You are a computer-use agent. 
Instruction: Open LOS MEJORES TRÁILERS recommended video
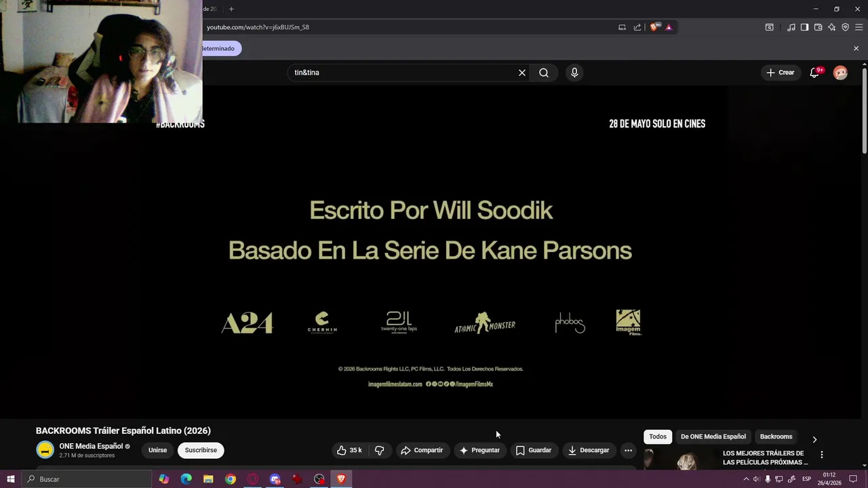pos(764,457)
